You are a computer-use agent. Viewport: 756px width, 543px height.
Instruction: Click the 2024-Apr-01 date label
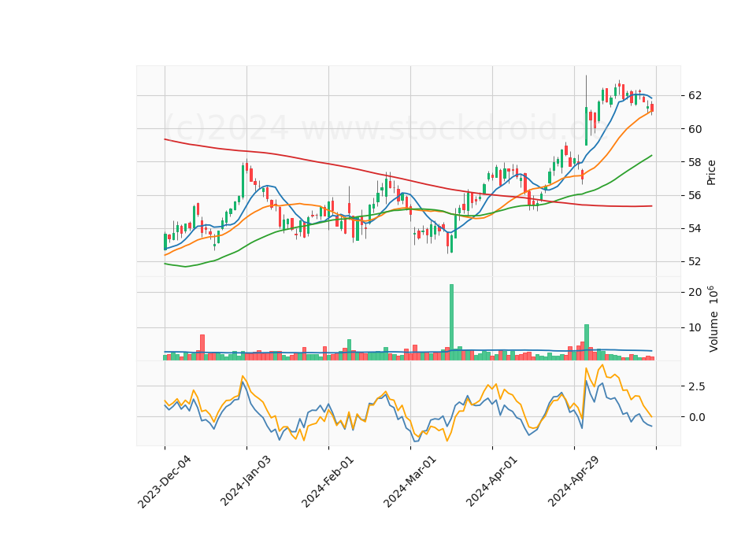[491, 481]
